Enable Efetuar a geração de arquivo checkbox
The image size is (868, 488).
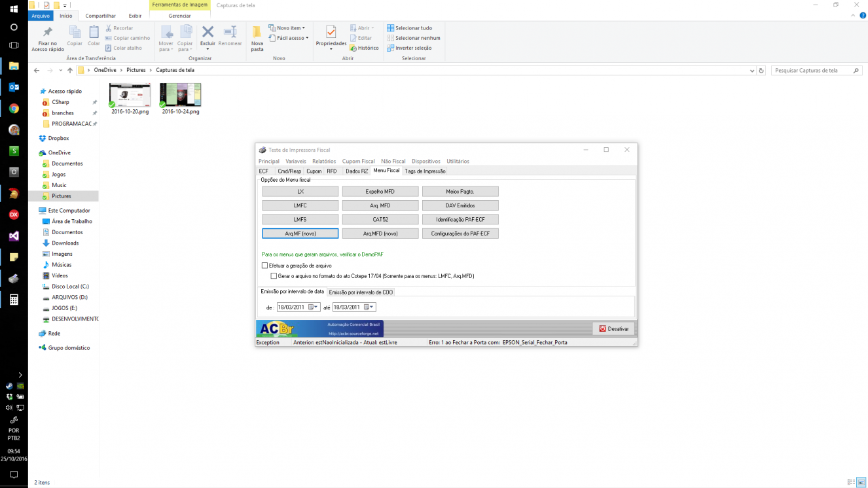(264, 266)
